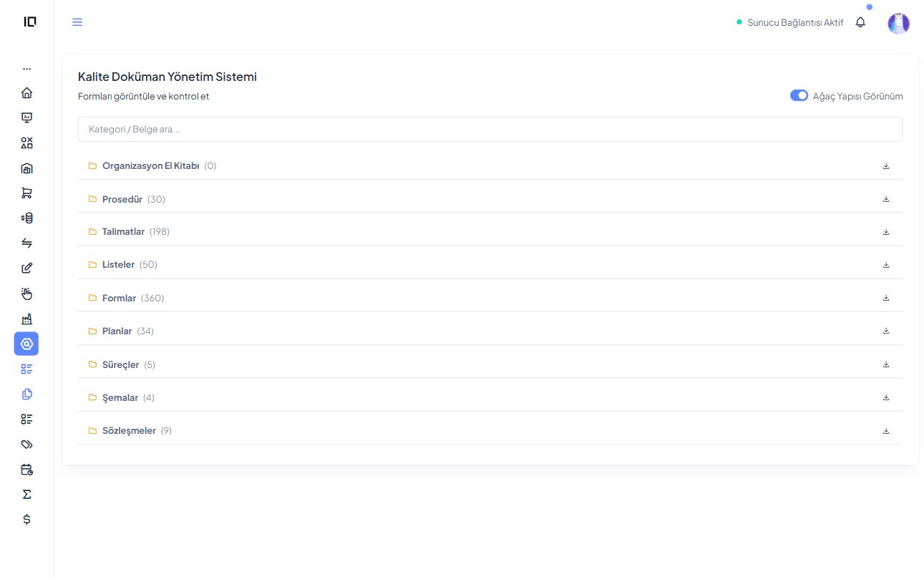924x577 pixels.
Task: Open the sidebar three-dots more menu
Action: coord(26,69)
